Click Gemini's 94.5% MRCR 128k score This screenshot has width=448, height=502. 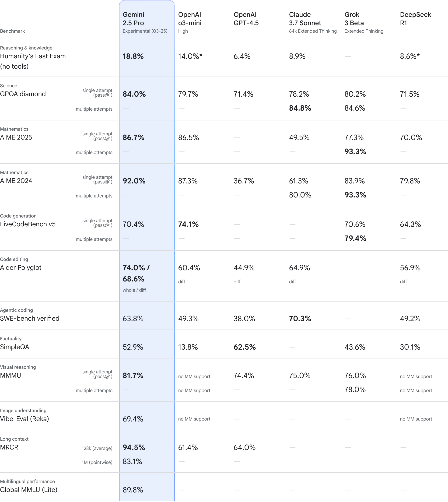pos(134,447)
